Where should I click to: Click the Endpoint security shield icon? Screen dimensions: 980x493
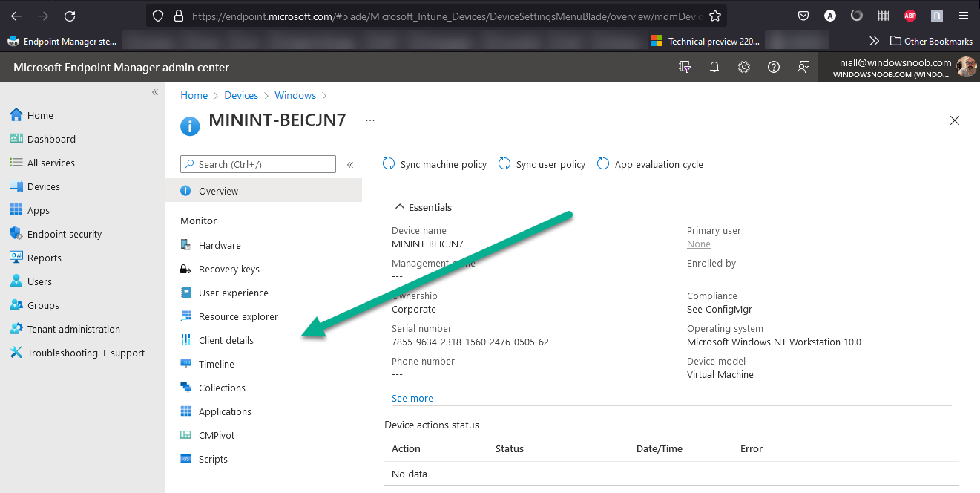click(16, 234)
